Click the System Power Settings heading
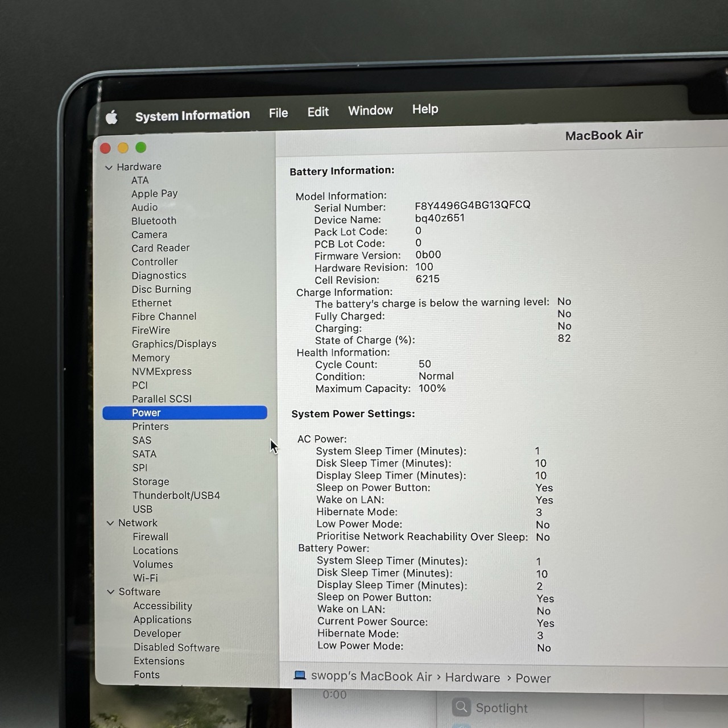This screenshot has height=728, width=728. [353, 414]
